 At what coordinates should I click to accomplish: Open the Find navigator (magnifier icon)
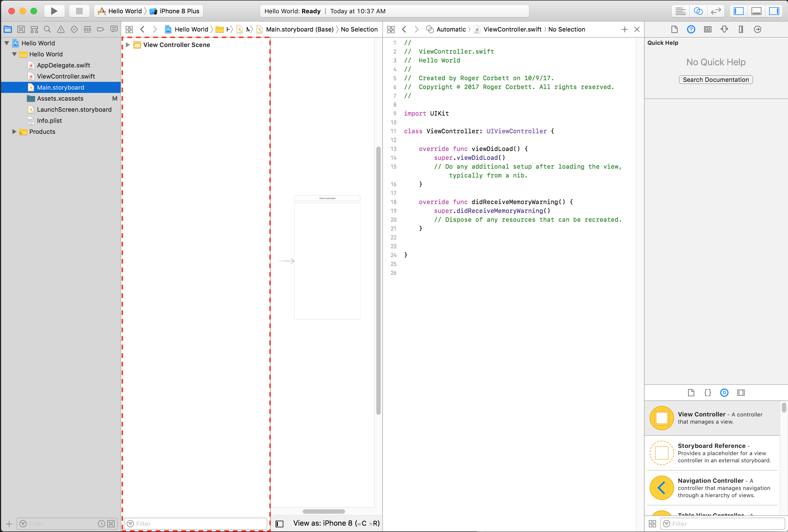tap(48, 30)
